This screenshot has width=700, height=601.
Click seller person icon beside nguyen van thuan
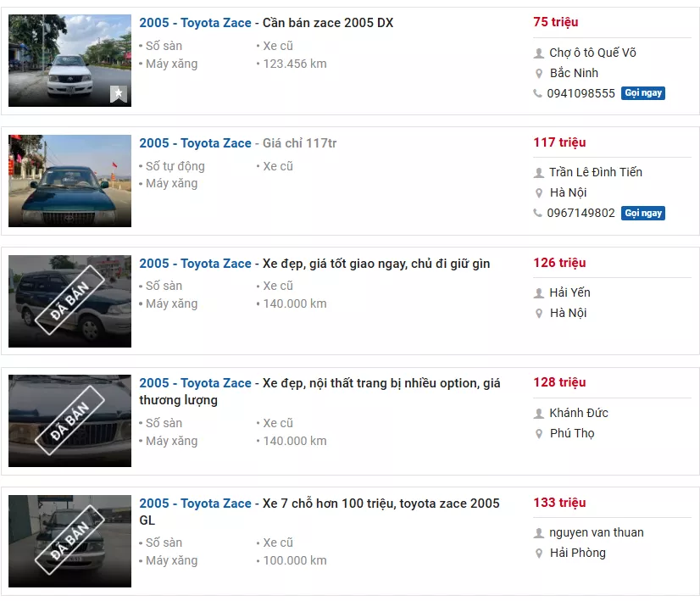tap(538, 533)
